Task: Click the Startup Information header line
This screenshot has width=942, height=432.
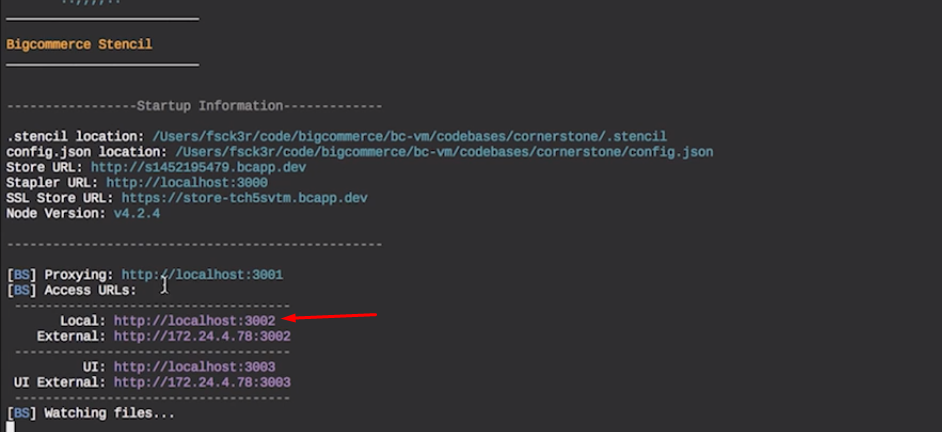Action: point(194,106)
